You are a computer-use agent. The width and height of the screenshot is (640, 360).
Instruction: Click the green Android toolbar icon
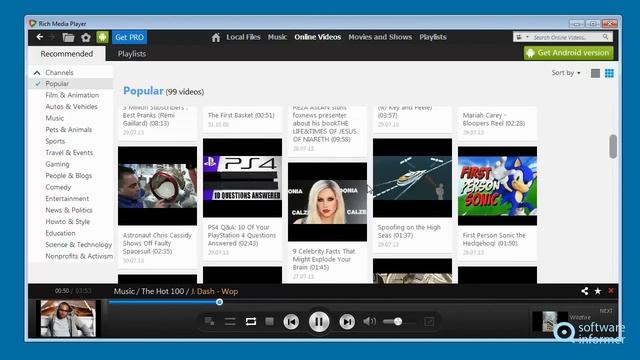[102, 37]
